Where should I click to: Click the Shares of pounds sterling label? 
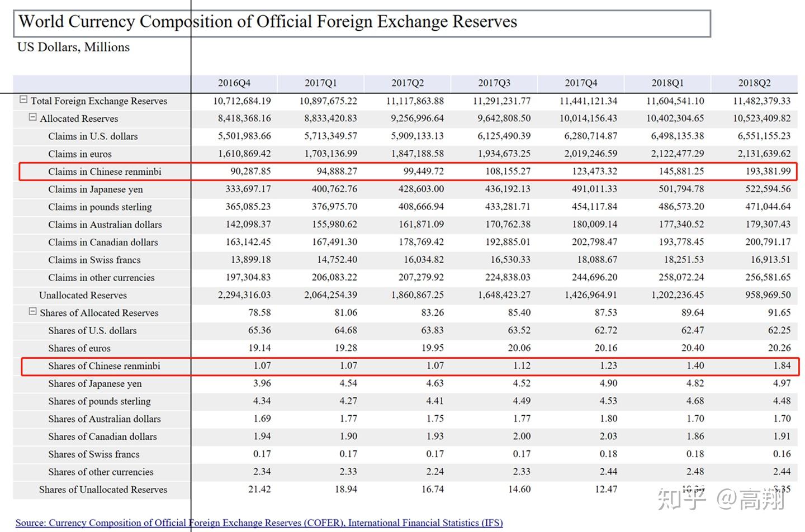coord(100,402)
